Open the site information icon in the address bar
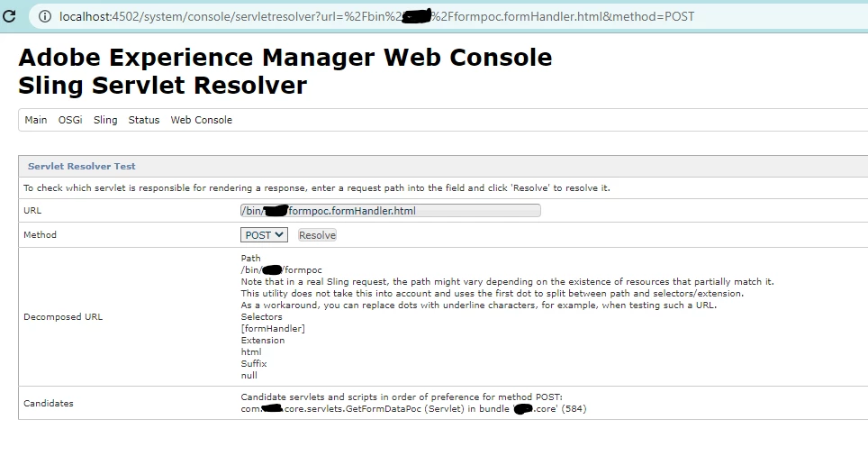868x456 pixels. click(x=45, y=16)
